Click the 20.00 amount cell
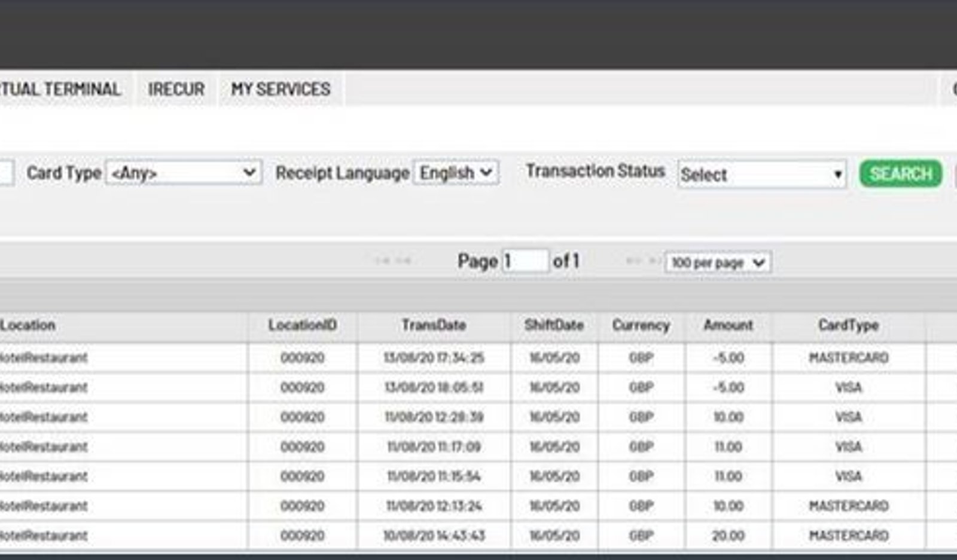 tap(728, 535)
